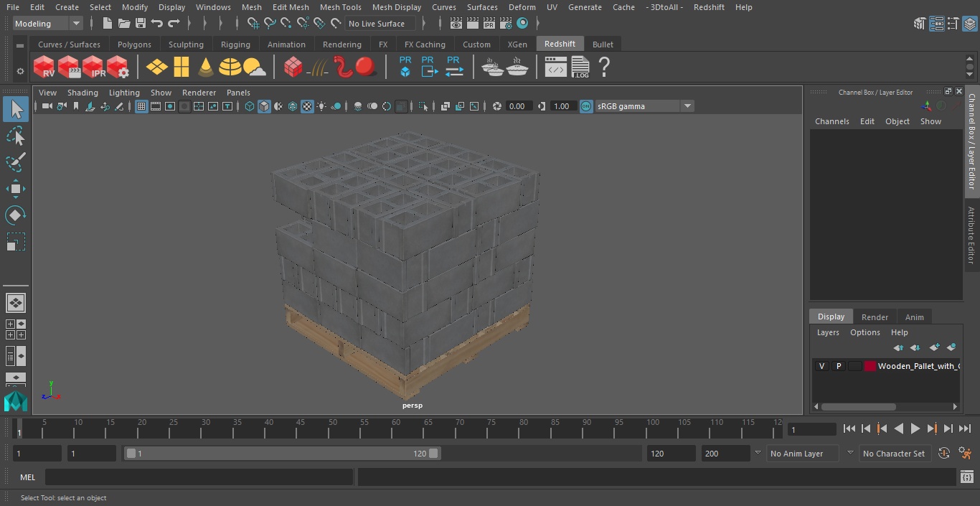Click Layer Editor horizontal scrollbar

(858, 406)
